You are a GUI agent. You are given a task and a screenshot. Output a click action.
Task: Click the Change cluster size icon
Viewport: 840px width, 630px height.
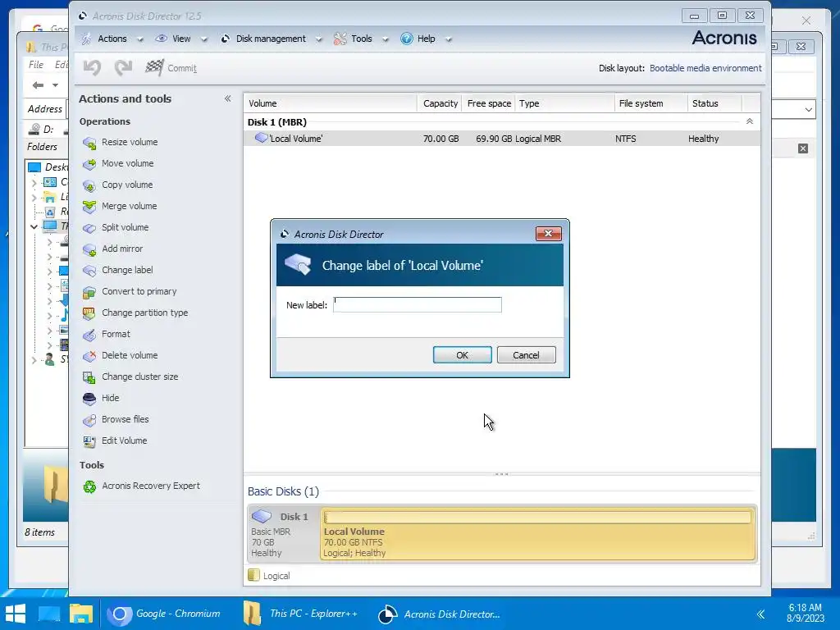click(89, 377)
